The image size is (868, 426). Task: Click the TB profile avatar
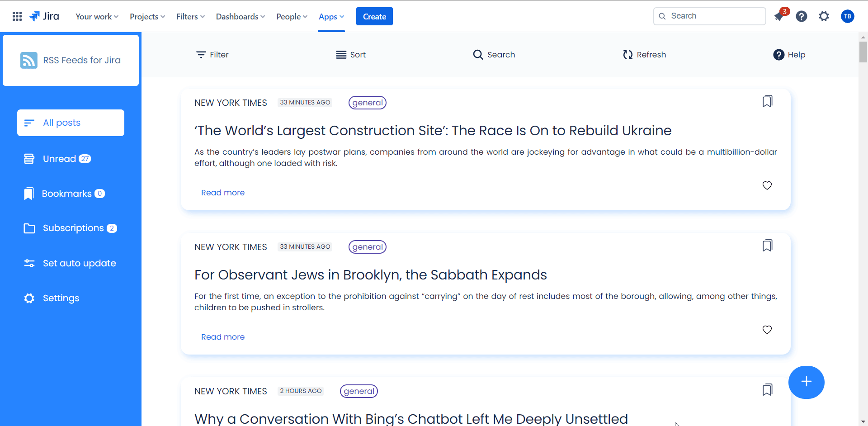847,16
